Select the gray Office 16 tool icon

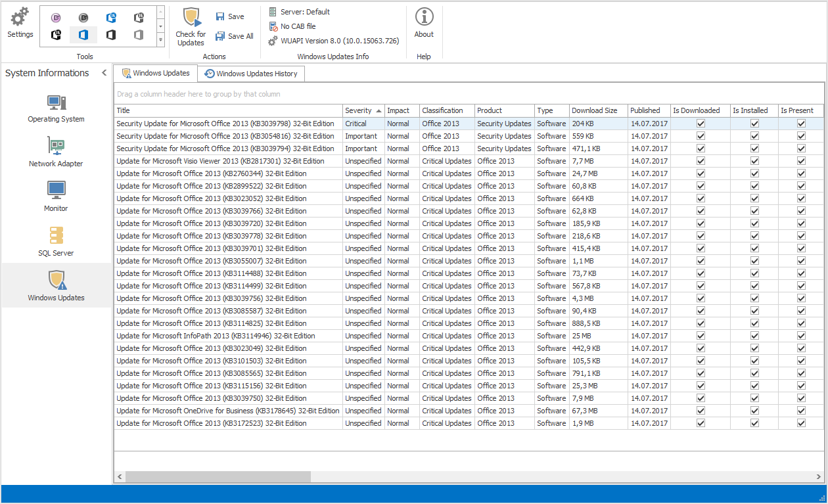139,18
